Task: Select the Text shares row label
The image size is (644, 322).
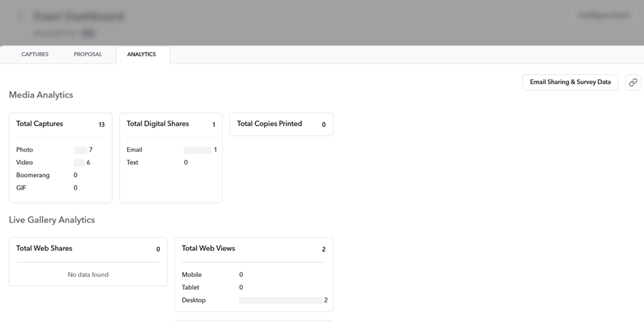Action: click(133, 162)
